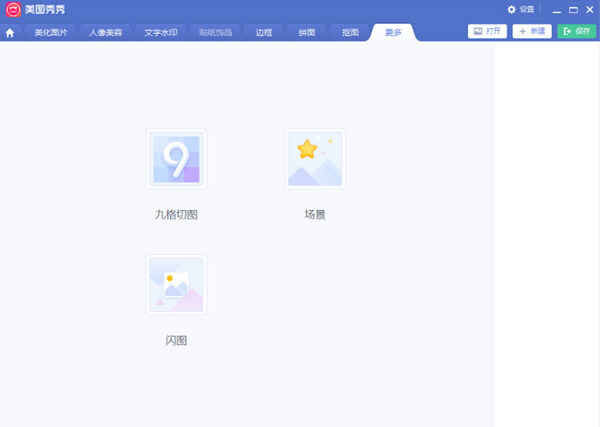The width and height of the screenshot is (600, 427).
Task: Close the Meitu window
Action: click(590, 10)
